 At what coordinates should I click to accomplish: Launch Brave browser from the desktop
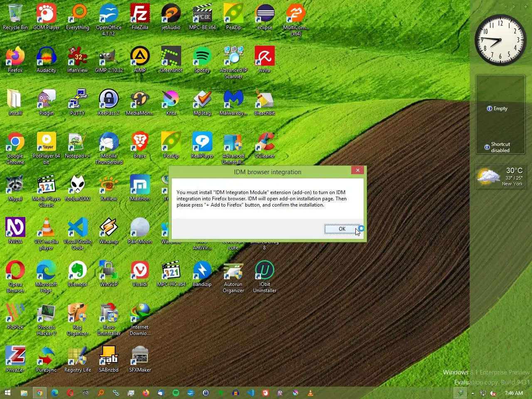pos(140,145)
